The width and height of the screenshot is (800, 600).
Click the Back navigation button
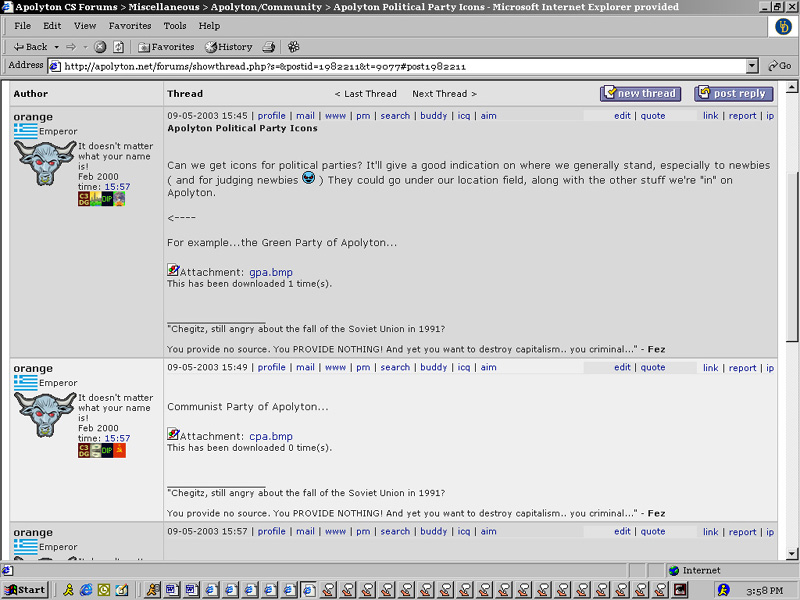(30, 47)
